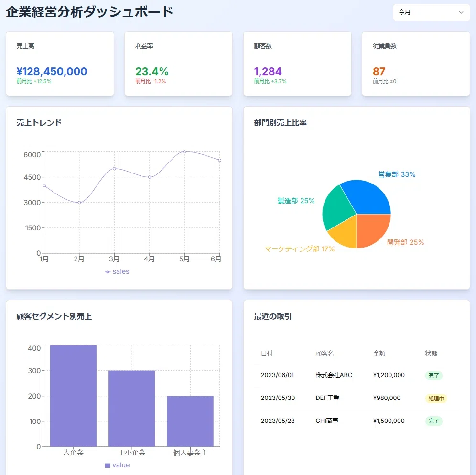476x475 pixels.
Task: Click the 顧客数 value 1,284
Action: coord(268,71)
